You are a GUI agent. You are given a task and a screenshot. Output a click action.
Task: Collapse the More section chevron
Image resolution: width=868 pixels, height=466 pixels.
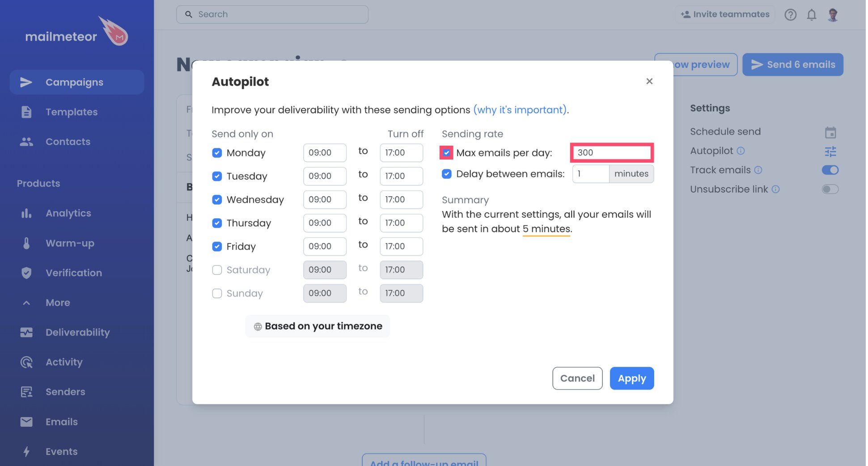pos(26,303)
